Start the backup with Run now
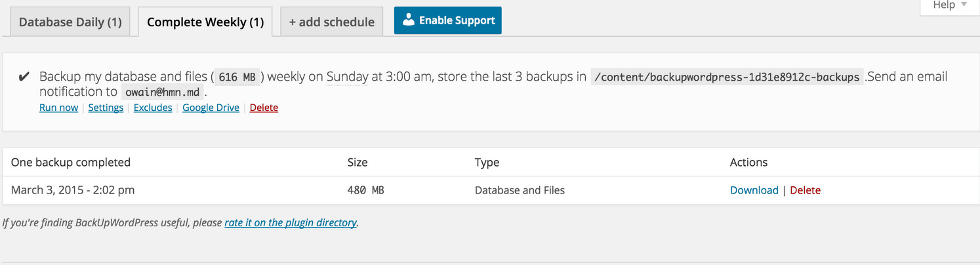Image resolution: width=980 pixels, height=265 pixels. pos(58,108)
